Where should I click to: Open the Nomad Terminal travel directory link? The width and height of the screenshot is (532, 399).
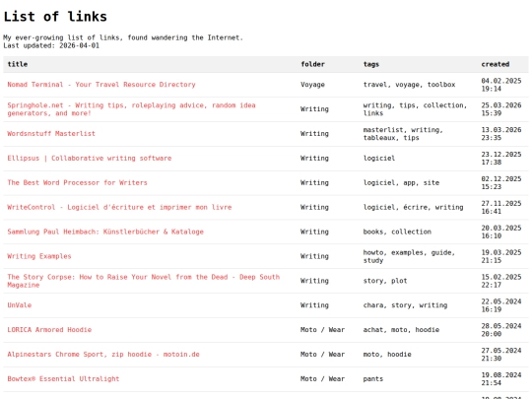coord(101,85)
